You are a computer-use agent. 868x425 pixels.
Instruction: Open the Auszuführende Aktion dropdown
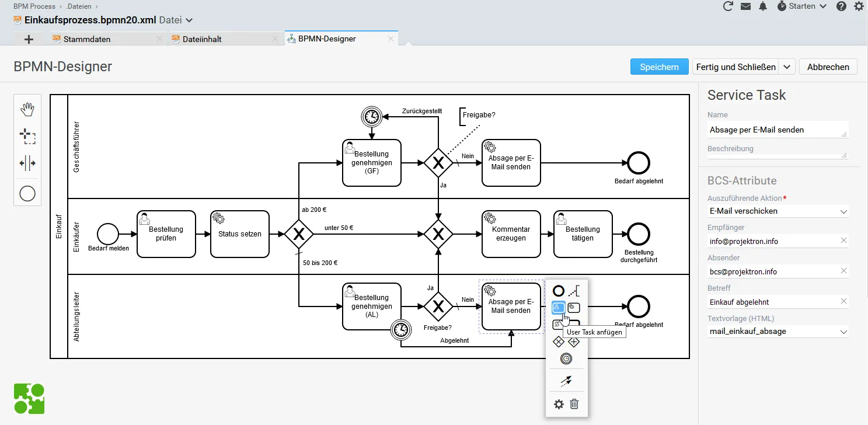point(778,211)
